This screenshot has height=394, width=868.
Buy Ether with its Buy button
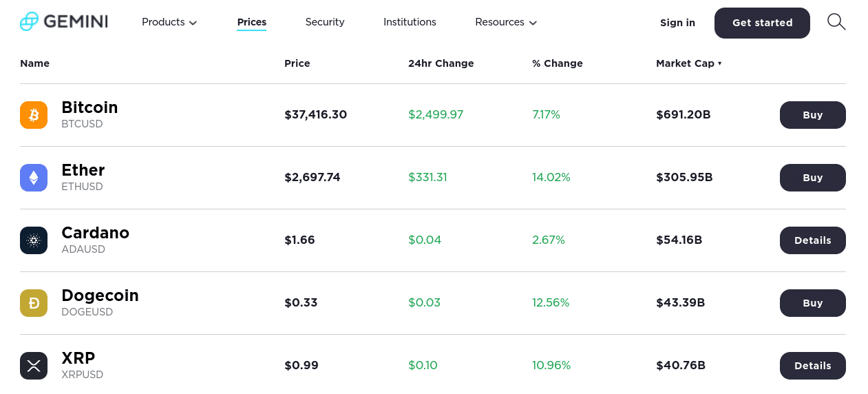tap(812, 178)
